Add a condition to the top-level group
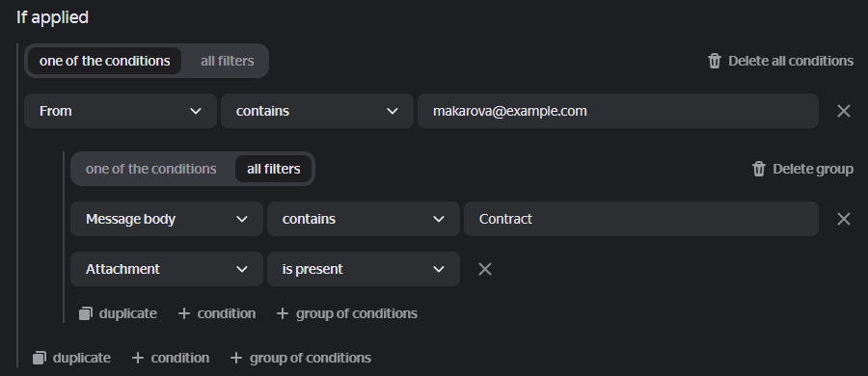 [x=171, y=358]
